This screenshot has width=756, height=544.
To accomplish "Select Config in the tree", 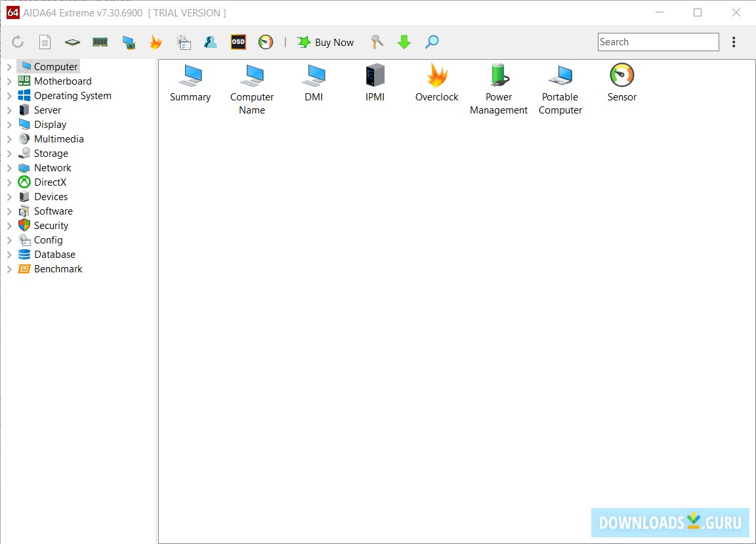I will [40, 240].
